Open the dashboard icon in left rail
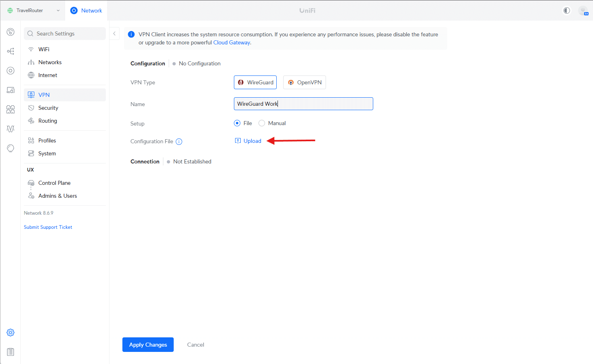This screenshot has height=364, width=593. pyautogui.click(x=11, y=32)
